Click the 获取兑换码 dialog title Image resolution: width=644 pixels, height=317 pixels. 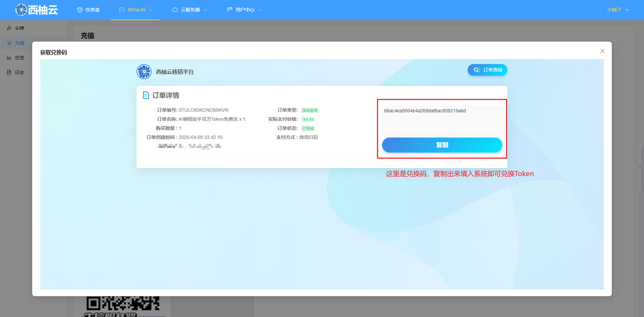53,52
